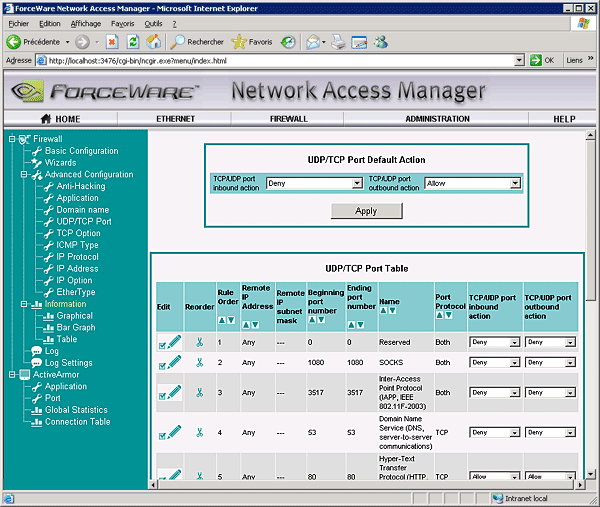Switch to the ADMINISTRATION tab
The image size is (600, 507).
point(437,119)
